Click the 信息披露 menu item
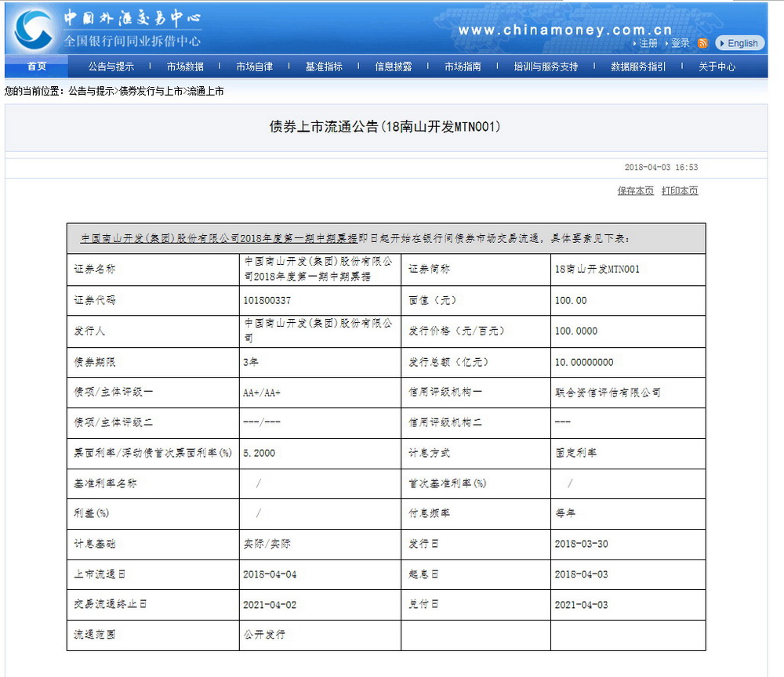784x677 pixels. pos(394,67)
